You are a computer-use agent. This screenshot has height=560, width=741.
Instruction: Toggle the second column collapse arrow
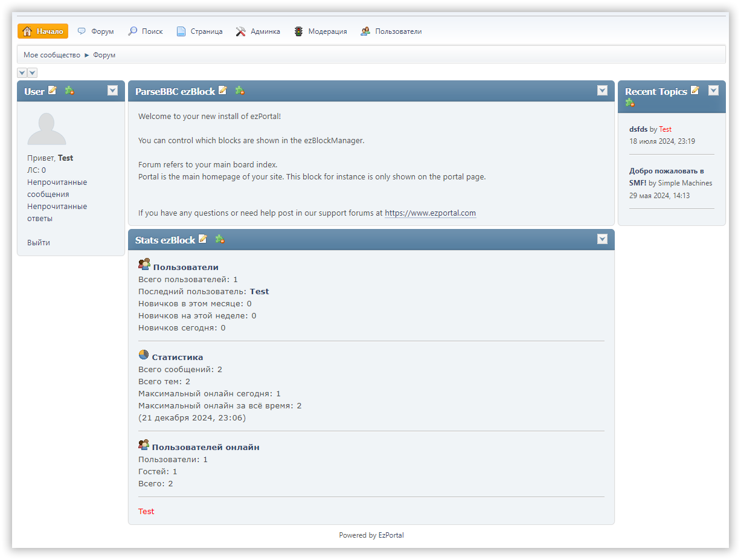click(x=33, y=73)
